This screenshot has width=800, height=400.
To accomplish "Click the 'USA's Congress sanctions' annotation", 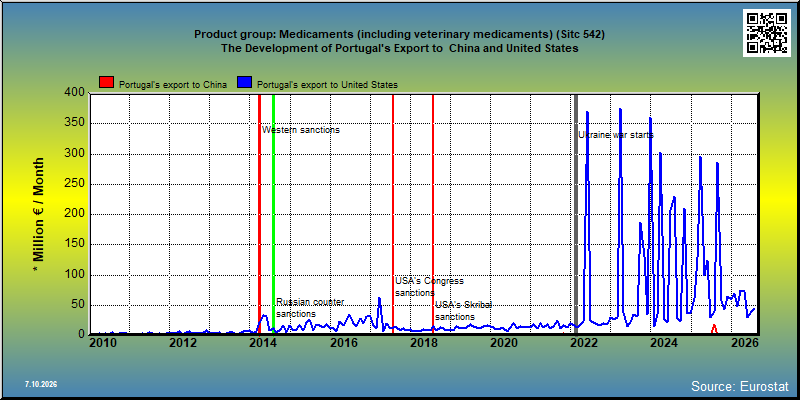I will [430, 287].
